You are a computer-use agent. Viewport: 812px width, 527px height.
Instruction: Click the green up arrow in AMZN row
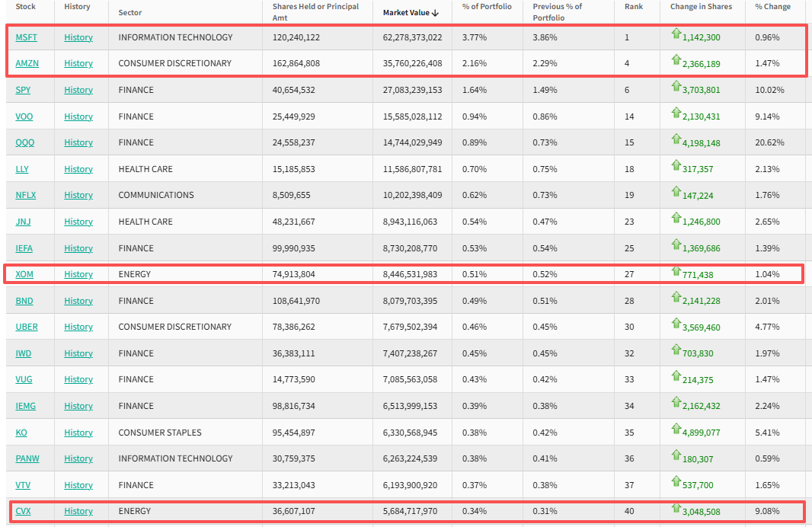[676, 60]
